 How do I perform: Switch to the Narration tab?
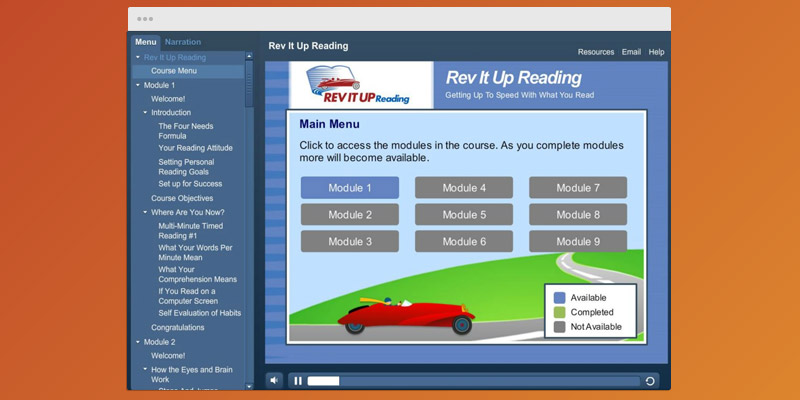coord(183,42)
